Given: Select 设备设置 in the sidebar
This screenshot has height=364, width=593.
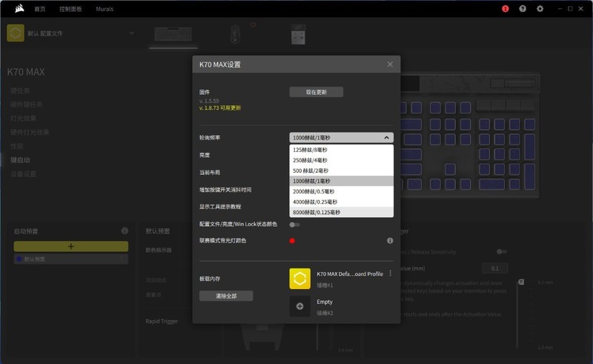Looking at the screenshot, I should tap(23, 174).
